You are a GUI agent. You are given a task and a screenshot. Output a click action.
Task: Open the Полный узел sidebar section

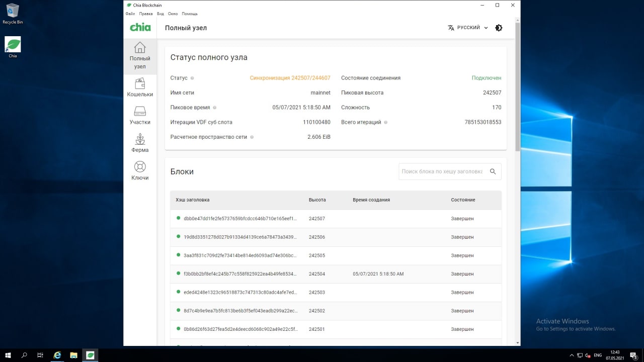coord(140,56)
